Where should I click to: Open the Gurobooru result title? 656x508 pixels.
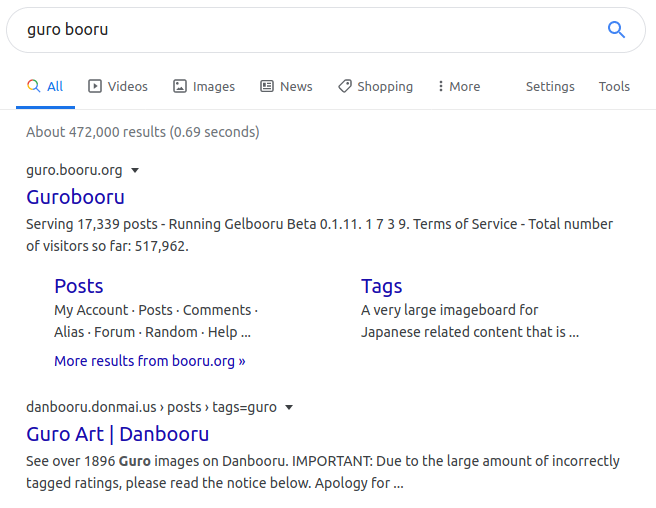tap(75, 197)
